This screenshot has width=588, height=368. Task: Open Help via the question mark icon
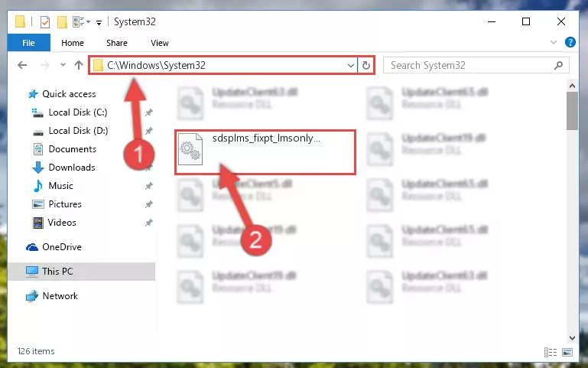570,42
